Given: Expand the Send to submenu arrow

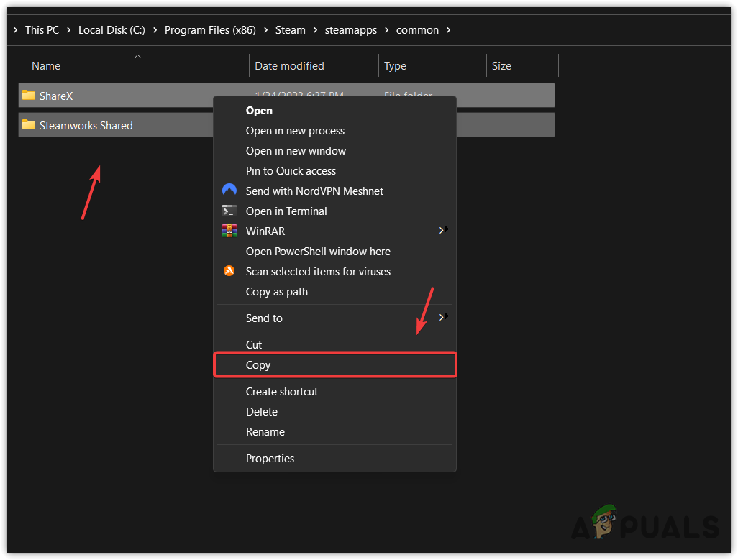Looking at the screenshot, I should point(445,317).
